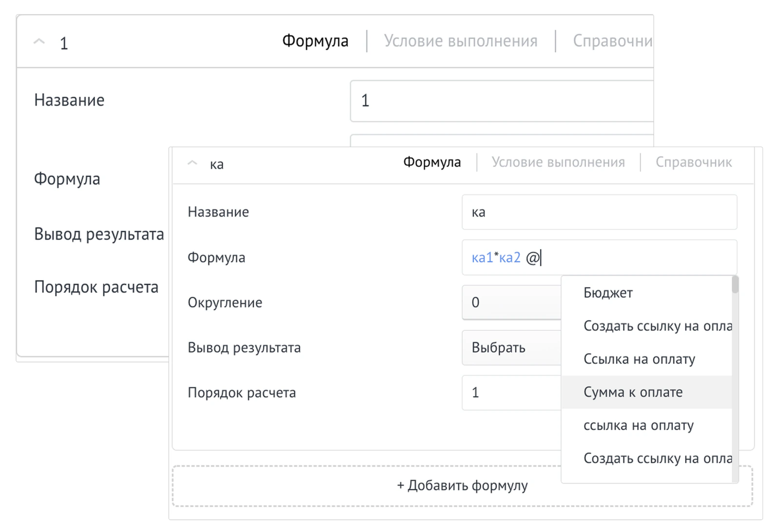This screenshot has height=532, width=780.
Task: Switch to 'Условие выполнения' tab in the front panel
Action: pos(558,162)
